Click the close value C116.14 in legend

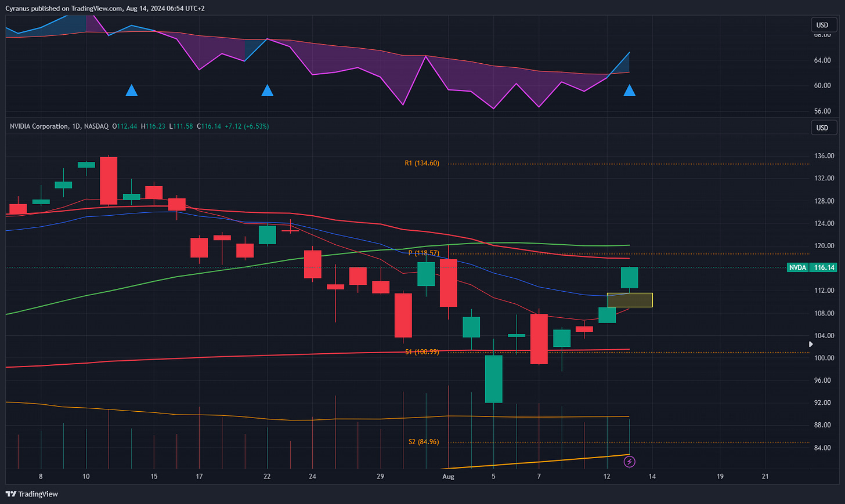click(209, 126)
